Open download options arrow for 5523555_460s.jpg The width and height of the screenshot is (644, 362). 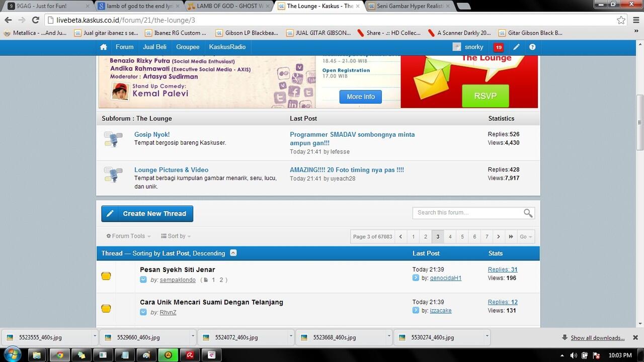[x=95, y=337]
